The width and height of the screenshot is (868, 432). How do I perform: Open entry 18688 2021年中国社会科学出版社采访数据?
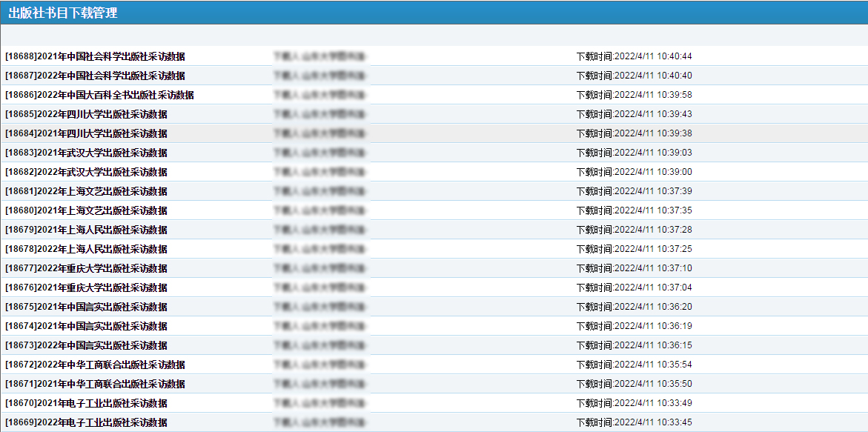(x=95, y=56)
